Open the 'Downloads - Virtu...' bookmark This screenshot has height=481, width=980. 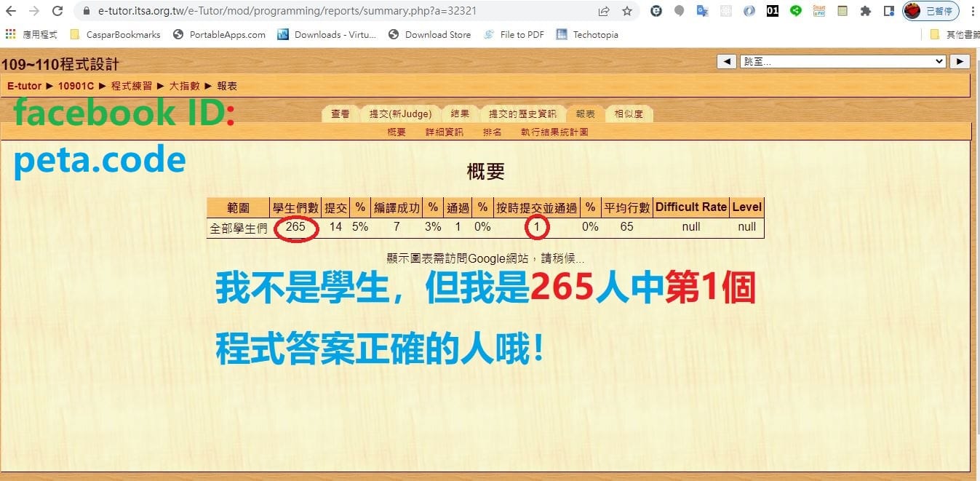coord(327,34)
